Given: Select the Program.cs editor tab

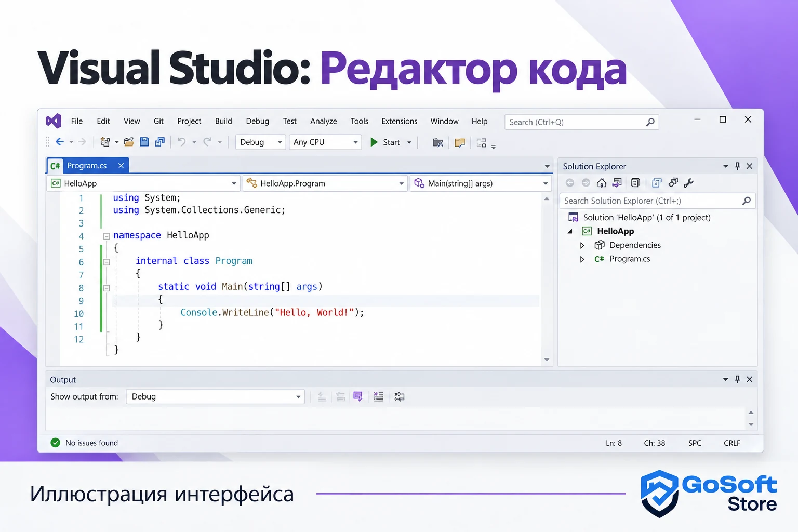Looking at the screenshot, I should (87, 166).
